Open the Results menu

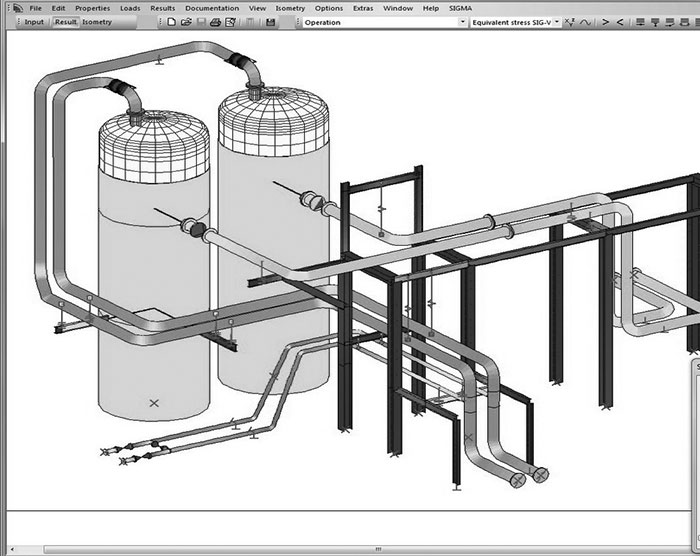click(162, 8)
